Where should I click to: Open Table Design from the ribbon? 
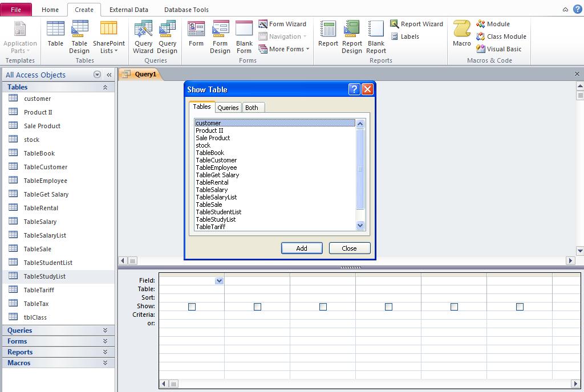tap(79, 37)
